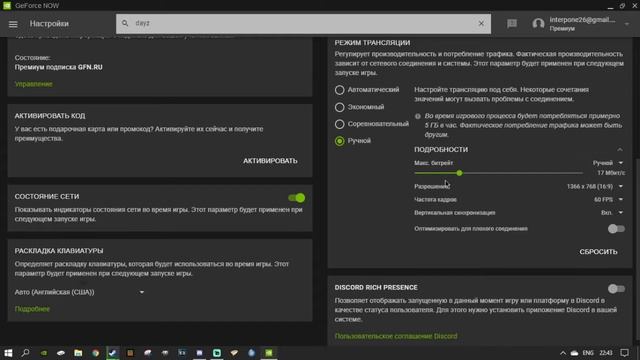Open Пользовательское соглашение Discord link
This screenshot has width=640, height=360.
[x=396, y=336]
